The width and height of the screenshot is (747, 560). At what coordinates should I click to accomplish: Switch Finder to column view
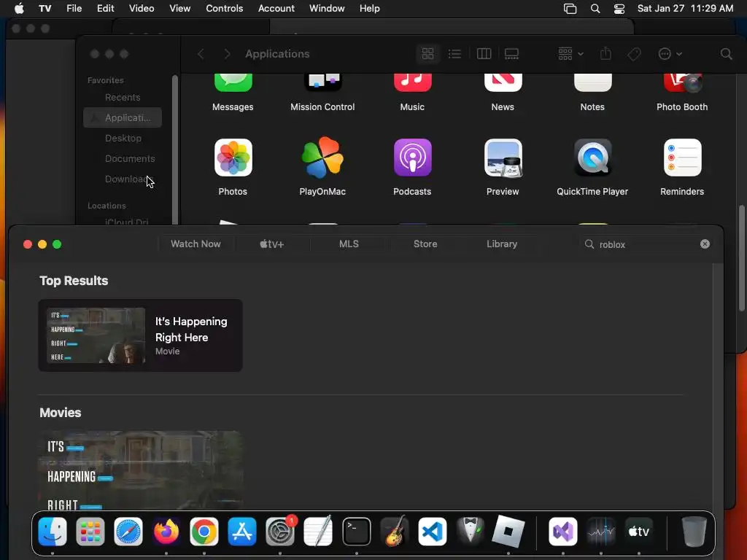[484, 54]
